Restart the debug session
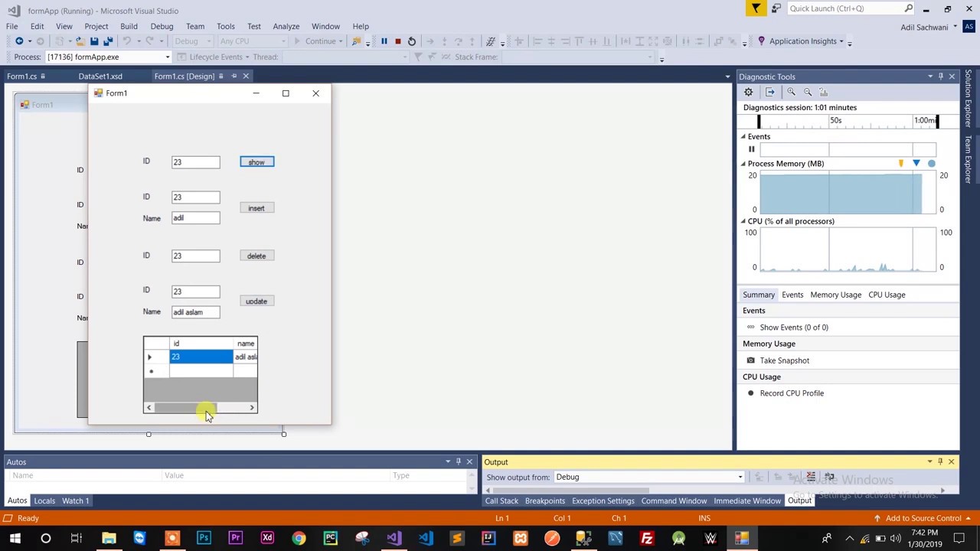This screenshot has height=551, width=980. (x=412, y=41)
